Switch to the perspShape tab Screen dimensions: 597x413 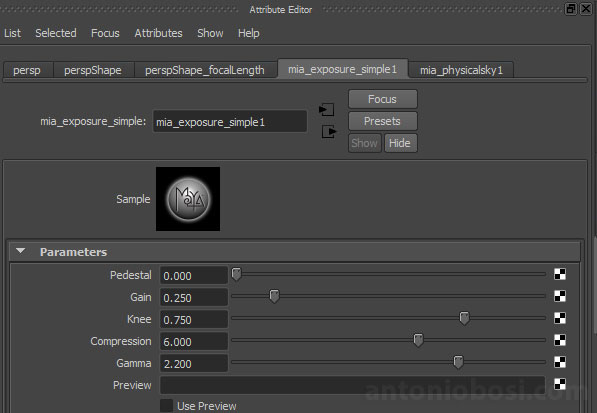click(x=93, y=70)
